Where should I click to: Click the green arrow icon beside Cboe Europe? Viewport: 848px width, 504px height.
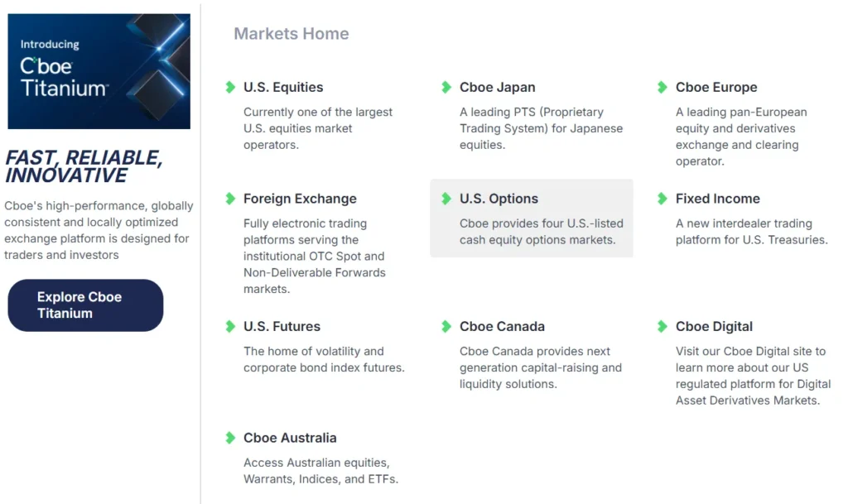coord(662,87)
